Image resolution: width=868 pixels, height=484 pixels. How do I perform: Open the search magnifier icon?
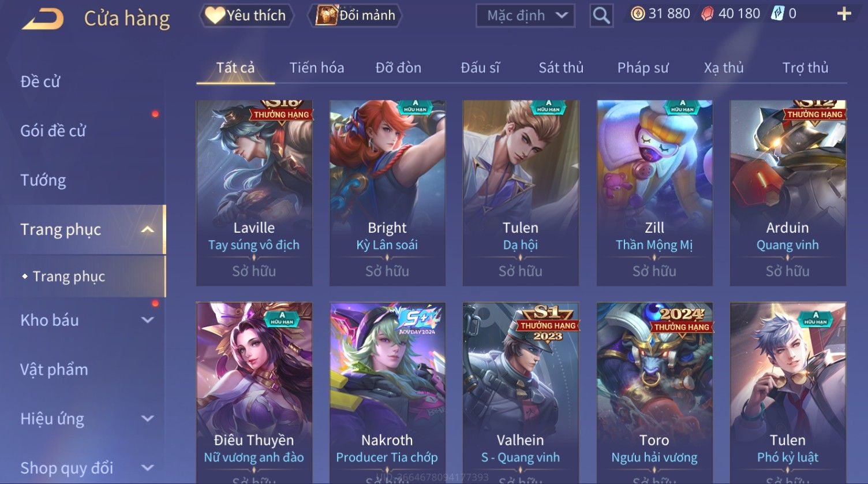[x=601, y=16]
